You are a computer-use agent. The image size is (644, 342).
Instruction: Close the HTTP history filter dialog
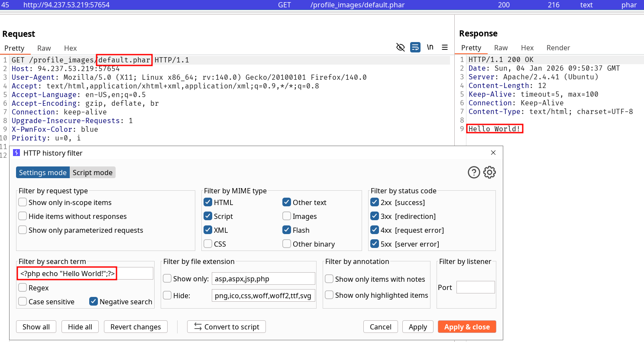click(x=493, y=153)
